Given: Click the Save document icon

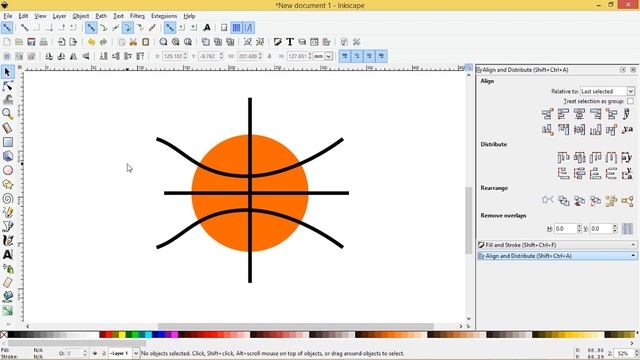Looking at the screenshot, I should tap(31, 42).
